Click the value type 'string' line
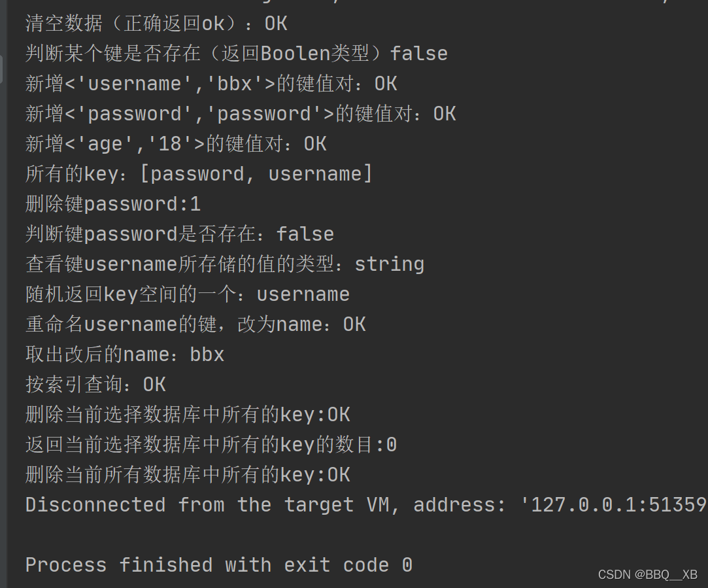 click(224, 264)
